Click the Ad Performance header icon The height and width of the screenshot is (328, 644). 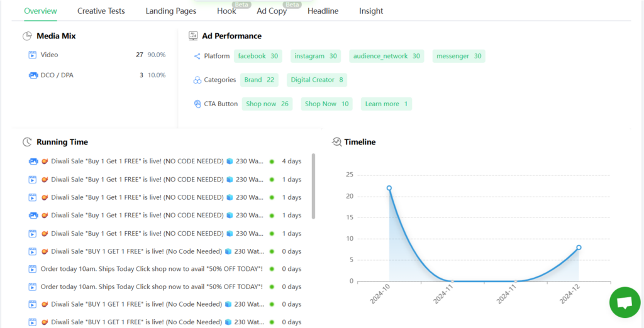pyautogui.click(x=193, y=36)
